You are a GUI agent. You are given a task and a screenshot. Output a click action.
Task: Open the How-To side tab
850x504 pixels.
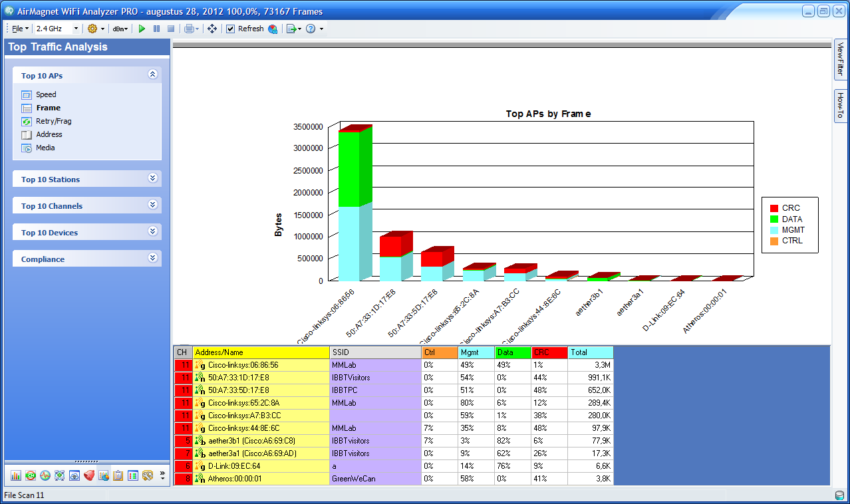coord(841,106)
